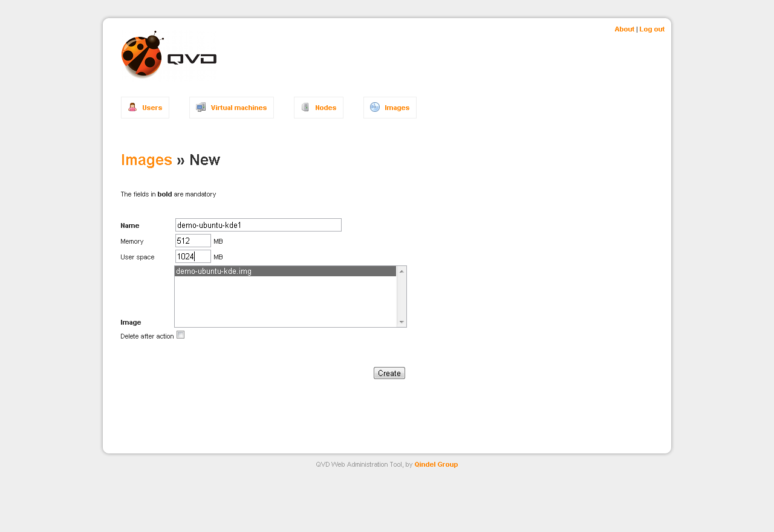This screenshot has width=774, height=532.
Task: Open the Users section label
Action: pyautogui.click(x=152, y=108)
